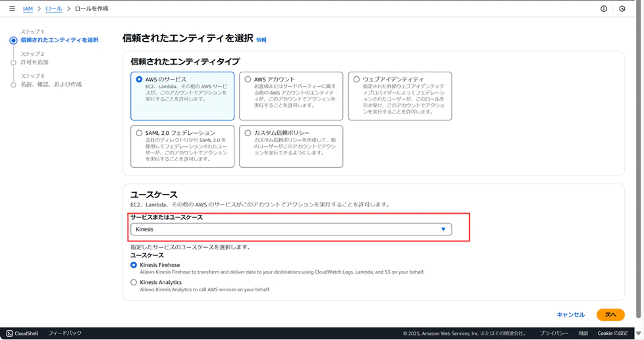Go to ロール breadcrumb link

[54, 9]
